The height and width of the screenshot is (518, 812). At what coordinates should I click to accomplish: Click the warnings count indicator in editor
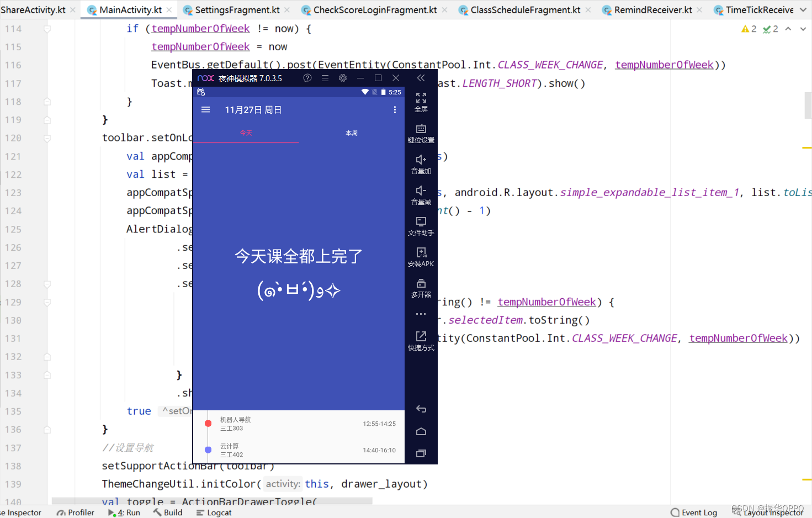(x=749, y=29)
